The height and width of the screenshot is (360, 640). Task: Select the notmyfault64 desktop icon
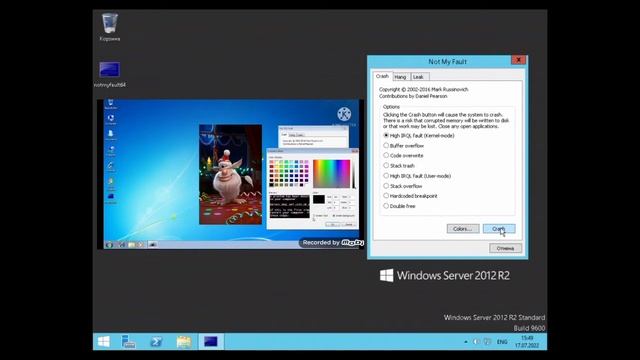pyautogui.click(x=110, y=74)
